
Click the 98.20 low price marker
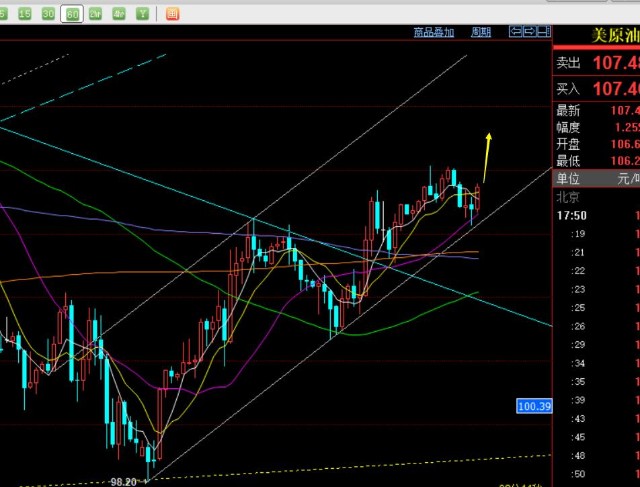tap(123, 481)
